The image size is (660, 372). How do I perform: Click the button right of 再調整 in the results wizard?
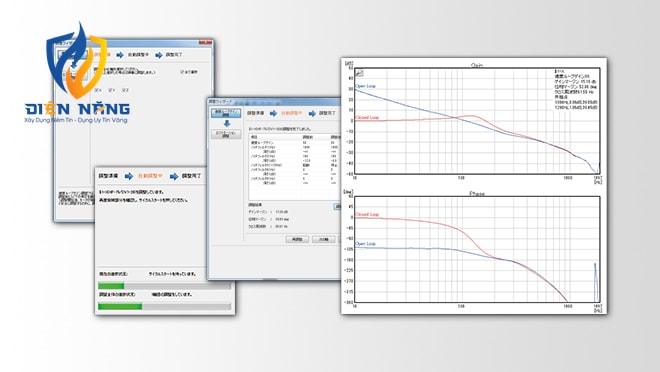(x=324, y=239)
